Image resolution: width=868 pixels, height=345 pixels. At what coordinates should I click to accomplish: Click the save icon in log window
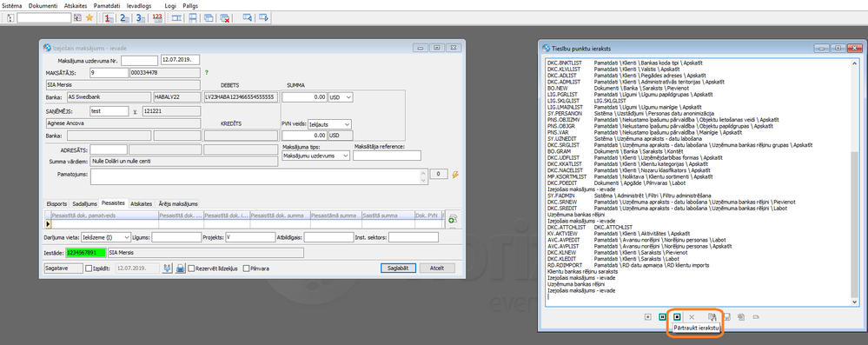click(x=727, y=317)
